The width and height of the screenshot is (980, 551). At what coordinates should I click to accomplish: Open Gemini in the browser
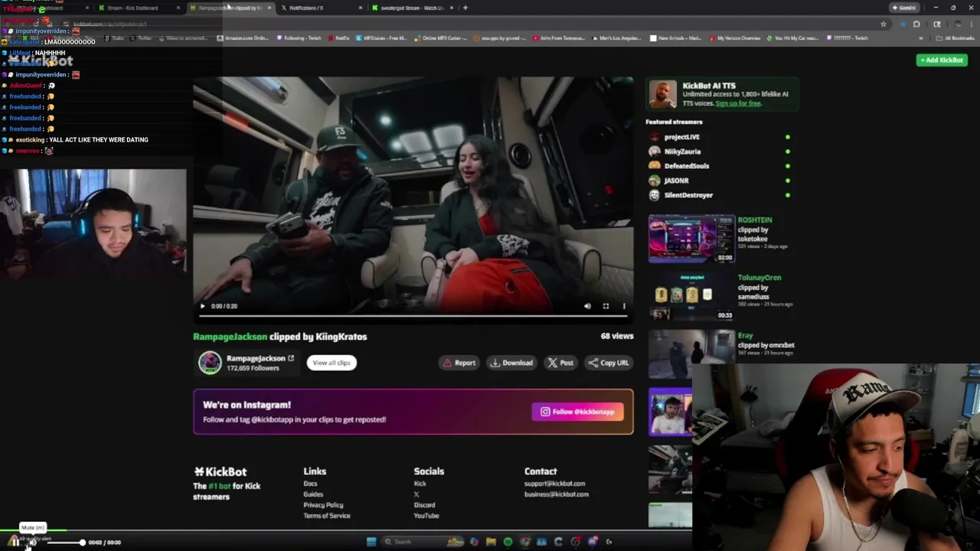[x=904, y=8]
